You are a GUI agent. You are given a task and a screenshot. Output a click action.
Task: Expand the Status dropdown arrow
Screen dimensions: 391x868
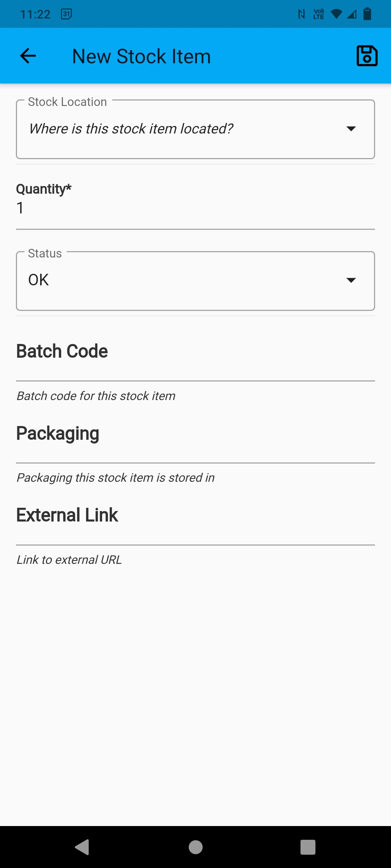(x=351, y=280)
